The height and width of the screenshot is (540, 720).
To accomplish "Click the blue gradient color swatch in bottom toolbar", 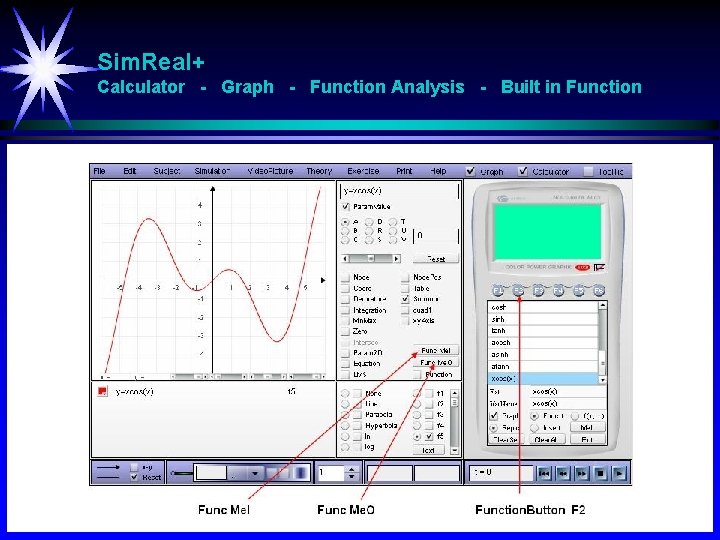I will (301, 473).
